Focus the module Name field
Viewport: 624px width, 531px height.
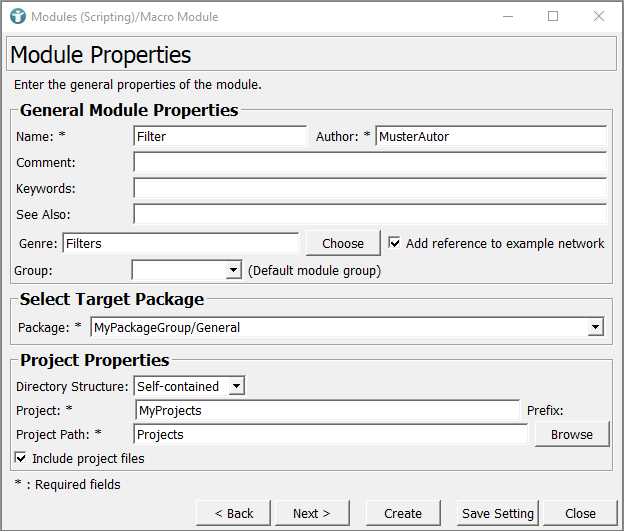click(220, 136)
